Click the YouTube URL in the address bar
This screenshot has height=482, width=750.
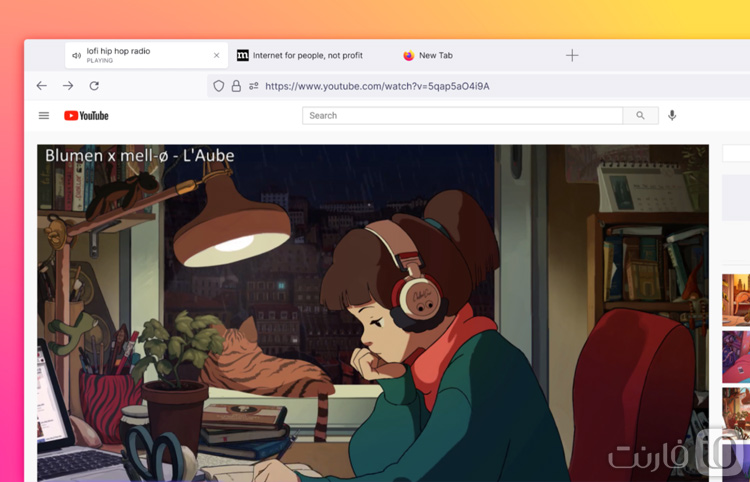pyautogui.click(x=377, y=86)
